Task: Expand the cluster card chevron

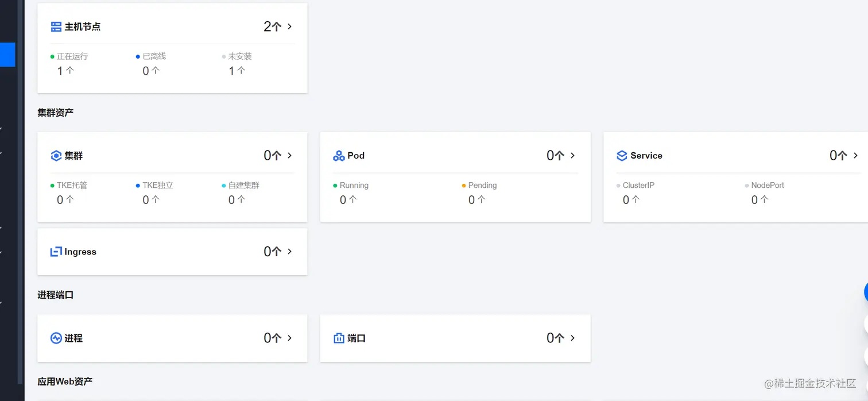Action: 289,156
